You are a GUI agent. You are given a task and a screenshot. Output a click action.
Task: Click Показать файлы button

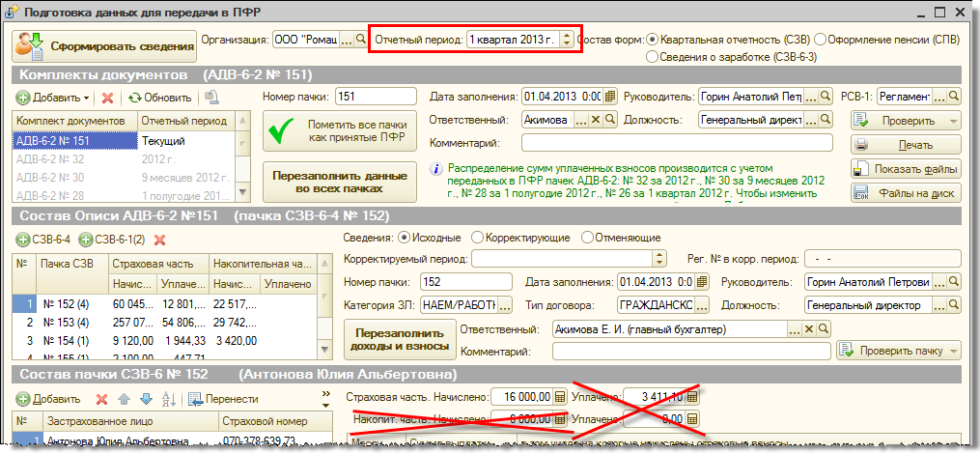906,169
